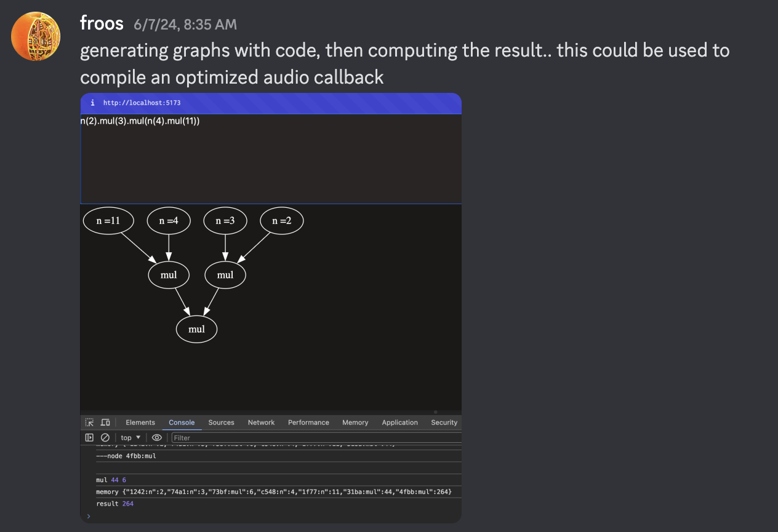Click the inspect element picker icon
This screenshot has height=532, width=778.
pyautogui.click(x=90, y=423)
